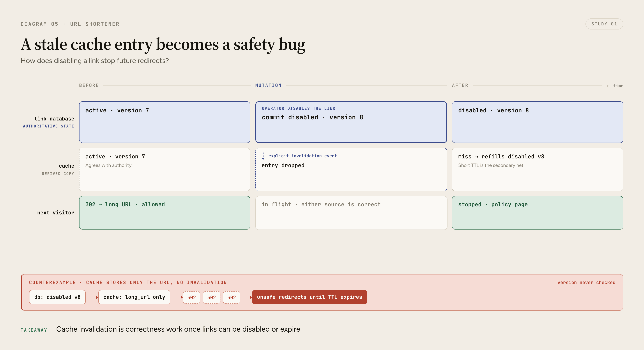This screenshot has height=350, width=644.
Task: Click the arrow after 'cache: long_url only'
Action: click(x=176, y=297)
